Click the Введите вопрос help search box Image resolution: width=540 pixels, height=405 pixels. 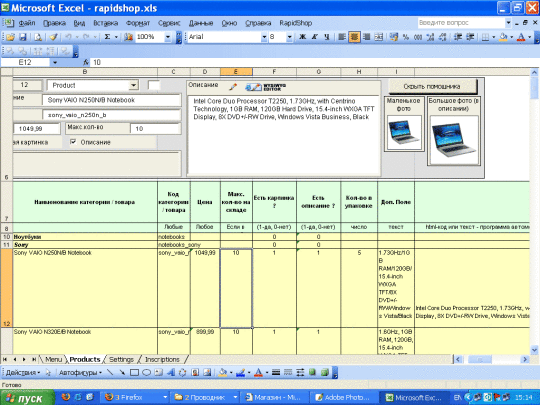click(x=461, y=23)
